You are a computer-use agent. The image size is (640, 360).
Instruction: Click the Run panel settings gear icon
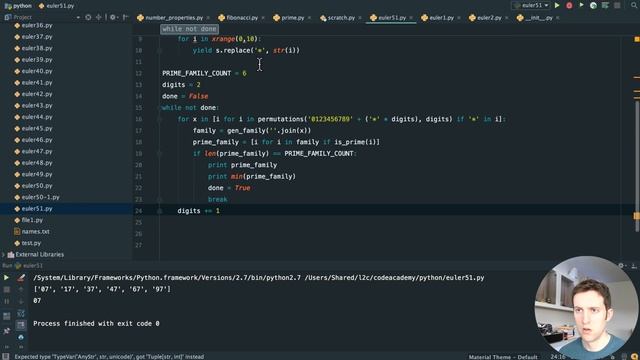click(x=621, y=265)
